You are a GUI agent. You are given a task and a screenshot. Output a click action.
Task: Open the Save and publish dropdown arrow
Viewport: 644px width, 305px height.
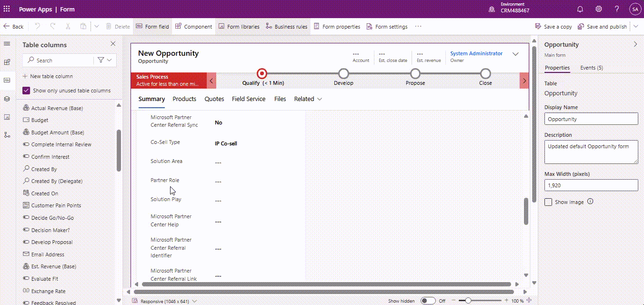636,27
